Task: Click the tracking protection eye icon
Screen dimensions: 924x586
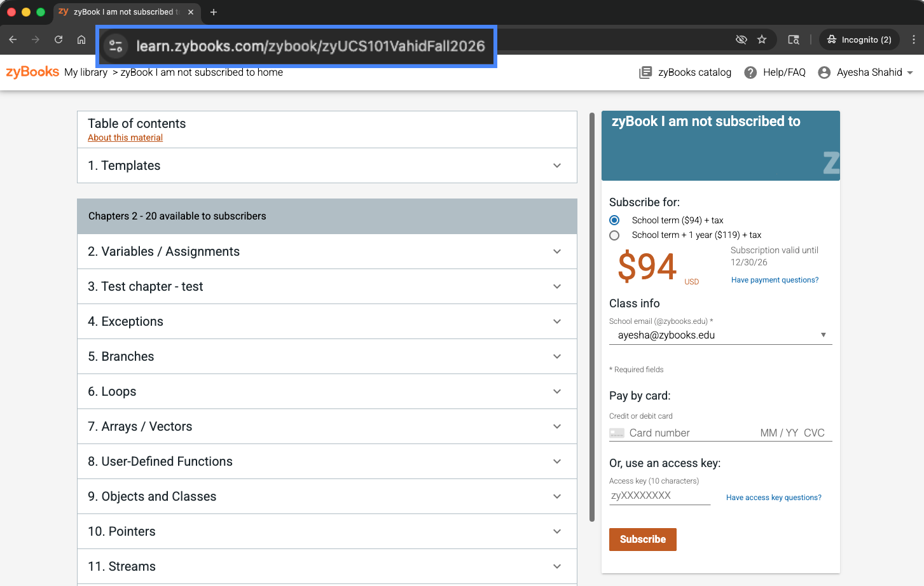Action: pos(741,39)
